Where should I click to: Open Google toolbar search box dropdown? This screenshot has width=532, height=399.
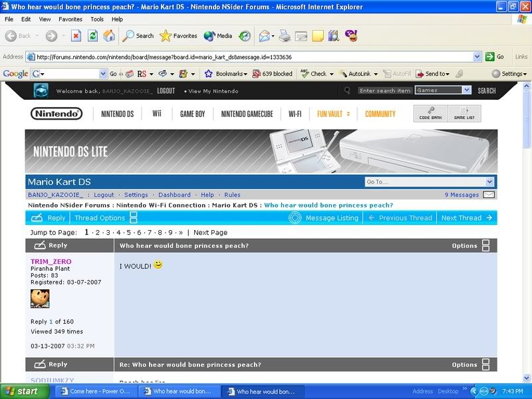click(x=103, y=74)
